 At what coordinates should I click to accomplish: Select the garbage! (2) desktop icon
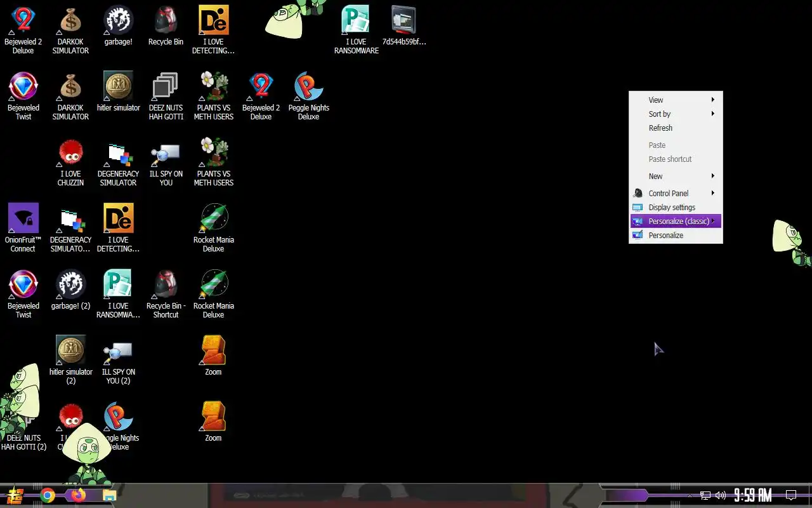pos(70,290)
